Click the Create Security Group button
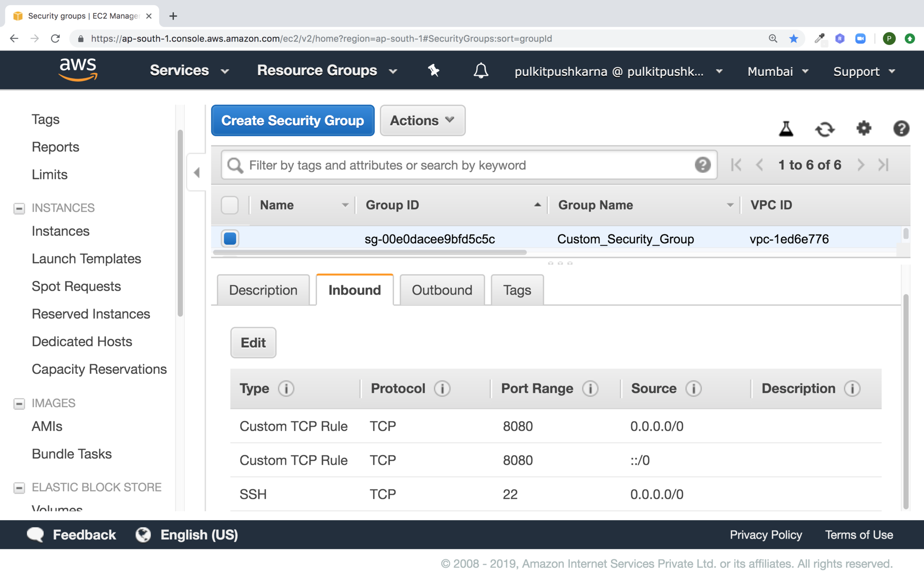This screenshot has height=578, width=924. (x=293, y=121)
